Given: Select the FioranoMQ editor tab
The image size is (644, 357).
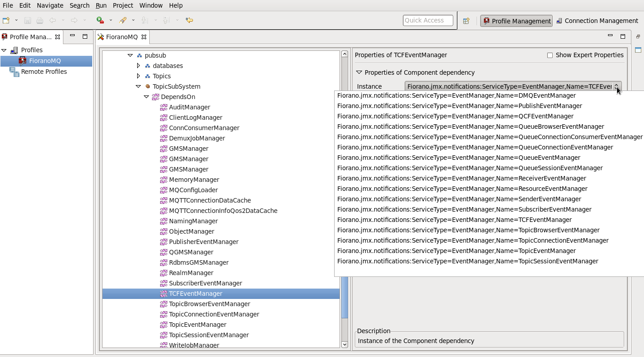Looking at the screenshot, I should tap(121, 37).
